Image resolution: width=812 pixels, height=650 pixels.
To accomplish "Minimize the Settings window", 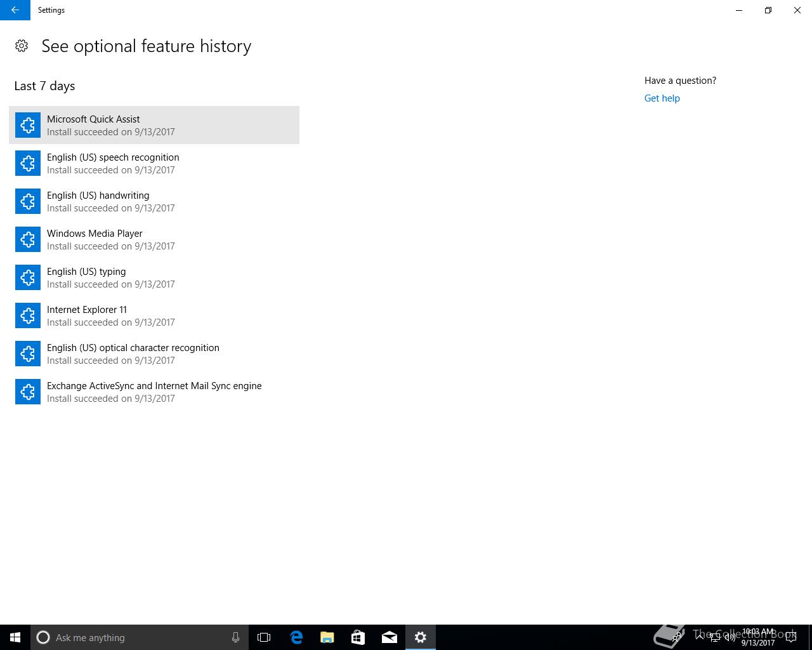I will [x=739, y=10].
